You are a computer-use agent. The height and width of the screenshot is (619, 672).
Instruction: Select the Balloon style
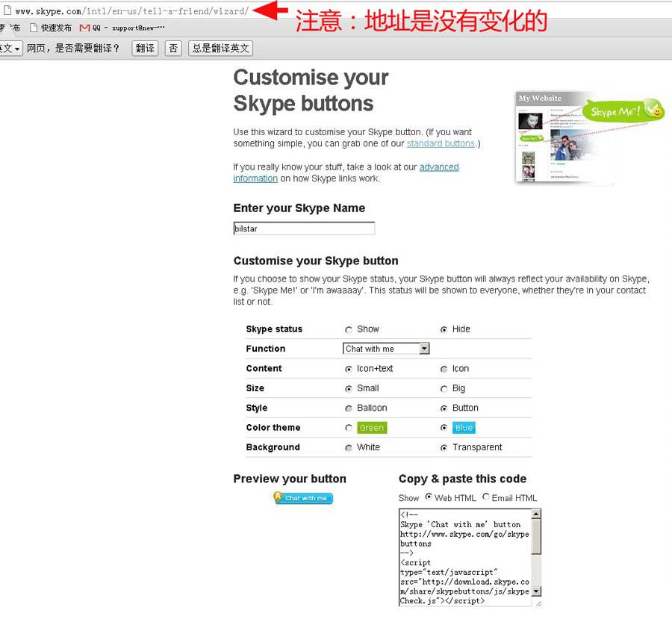(x=349, y=408)
